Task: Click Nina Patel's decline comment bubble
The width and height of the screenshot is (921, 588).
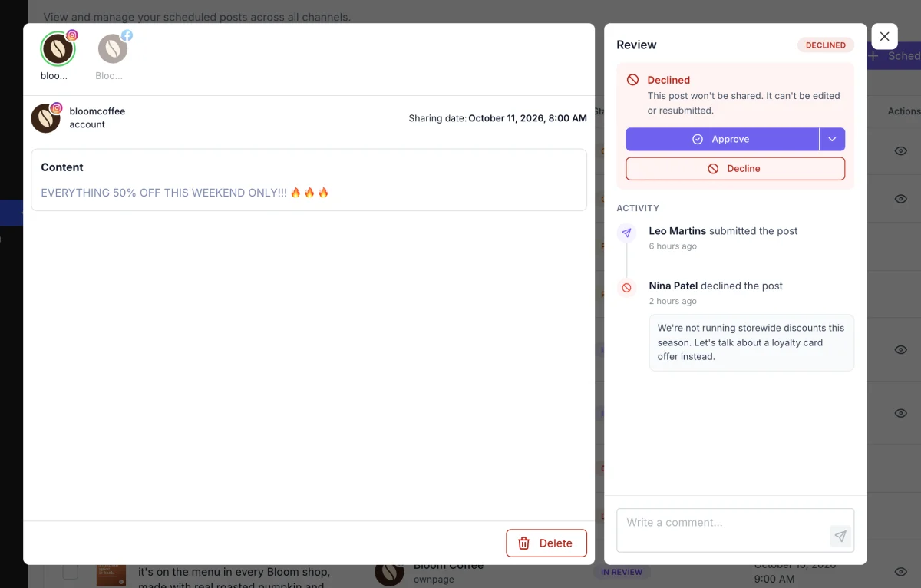Action: (x=751, y=342)
